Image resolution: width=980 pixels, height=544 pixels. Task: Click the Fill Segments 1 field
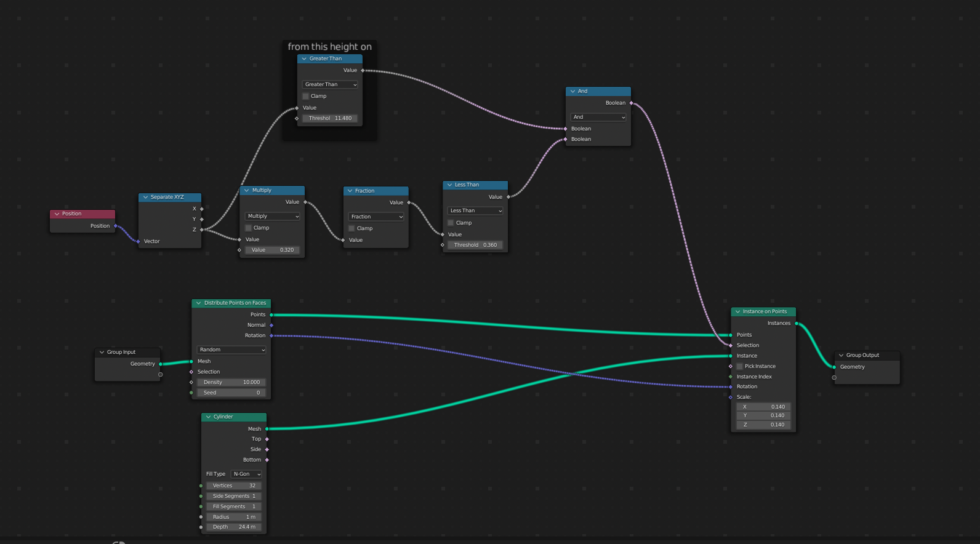coord(234,507)
